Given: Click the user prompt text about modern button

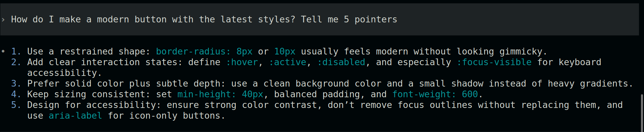Looking at the screenshot, I should pyautogui.click(x=204, y=19).
